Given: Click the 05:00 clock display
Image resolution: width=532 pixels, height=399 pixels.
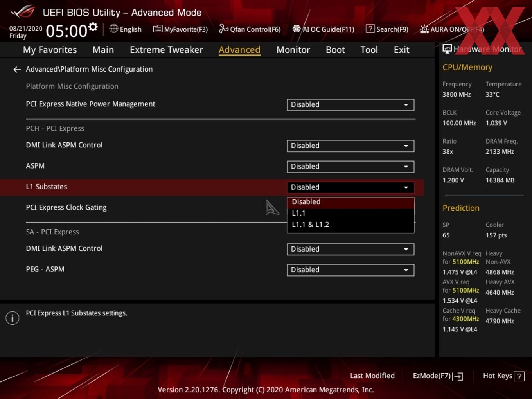Looking at the screenshot, I should pyautogui.click(x=66, y=31).
